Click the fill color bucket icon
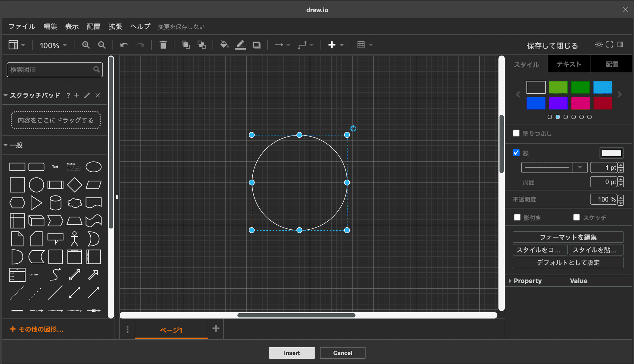634x364 pixels. click(224, 45)
